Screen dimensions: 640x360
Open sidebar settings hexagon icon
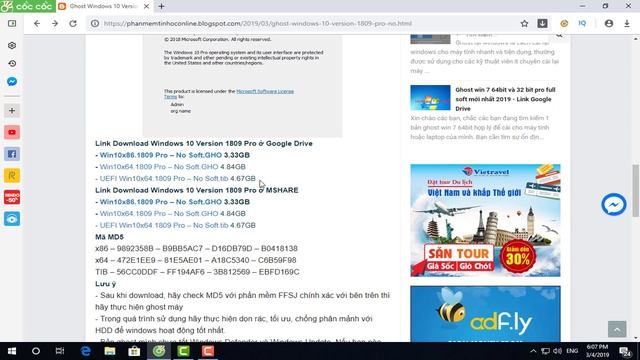click(12, 45)
